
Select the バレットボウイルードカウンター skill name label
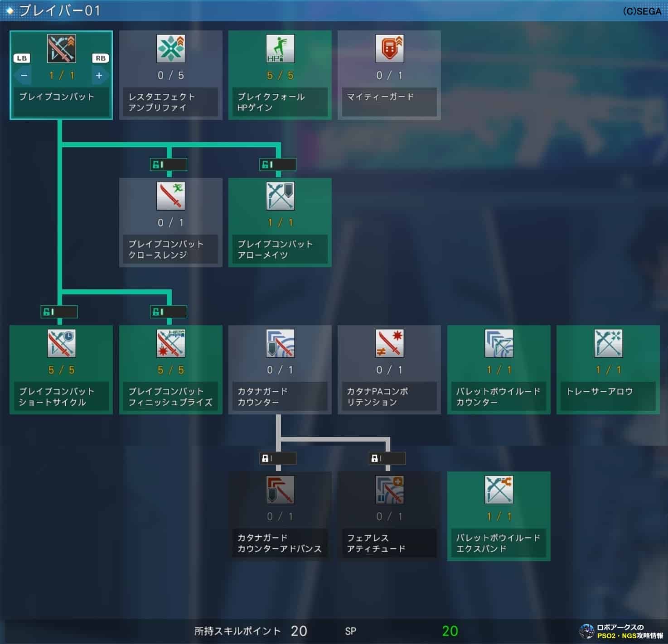[x=499, y=397]
